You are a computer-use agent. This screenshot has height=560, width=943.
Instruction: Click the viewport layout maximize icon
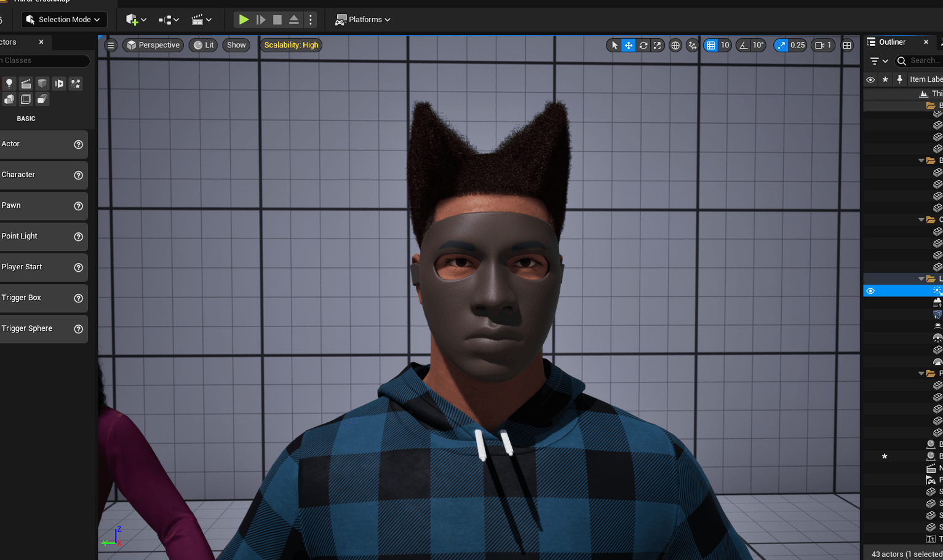847,45
